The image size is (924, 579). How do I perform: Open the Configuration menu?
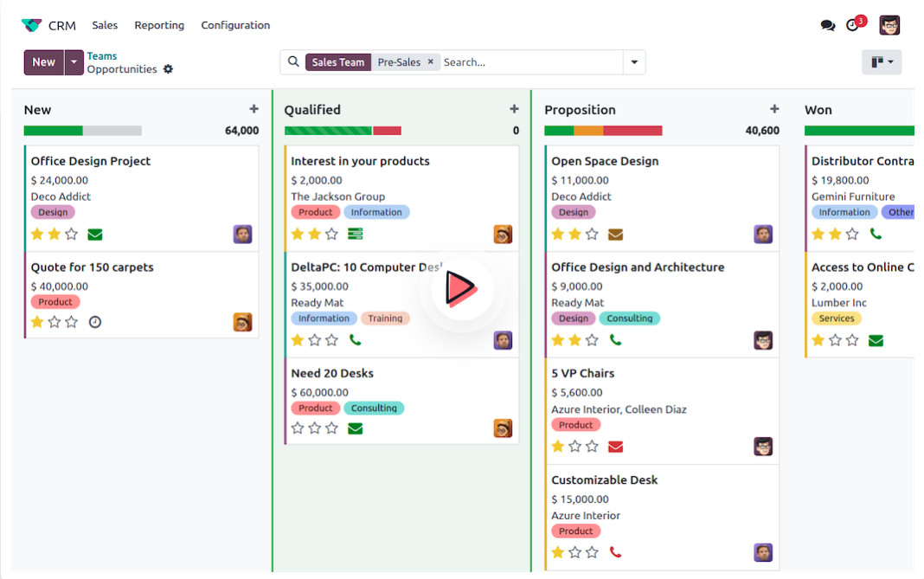tap(235, 25)
